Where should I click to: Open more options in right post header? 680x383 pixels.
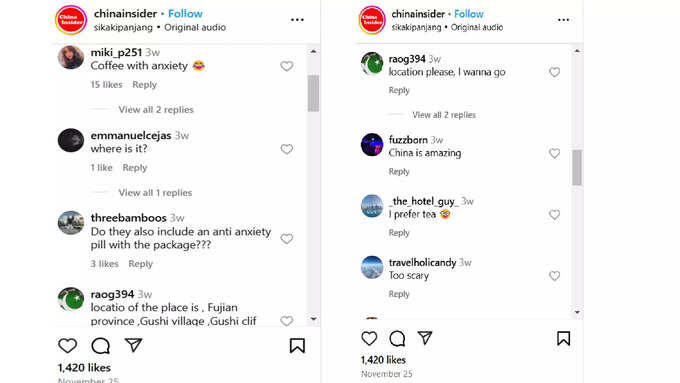tap(563, 20)
